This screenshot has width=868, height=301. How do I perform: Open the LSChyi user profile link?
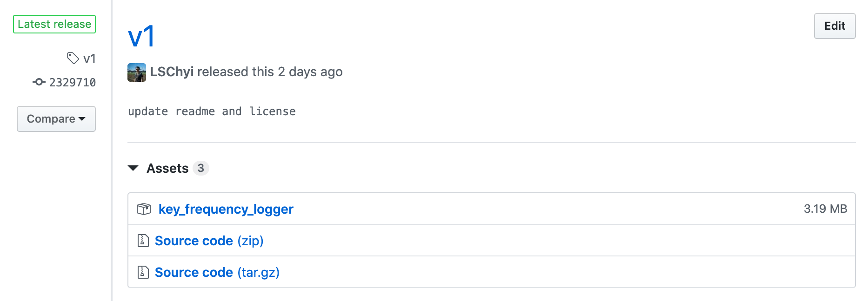tap(172, 72)
